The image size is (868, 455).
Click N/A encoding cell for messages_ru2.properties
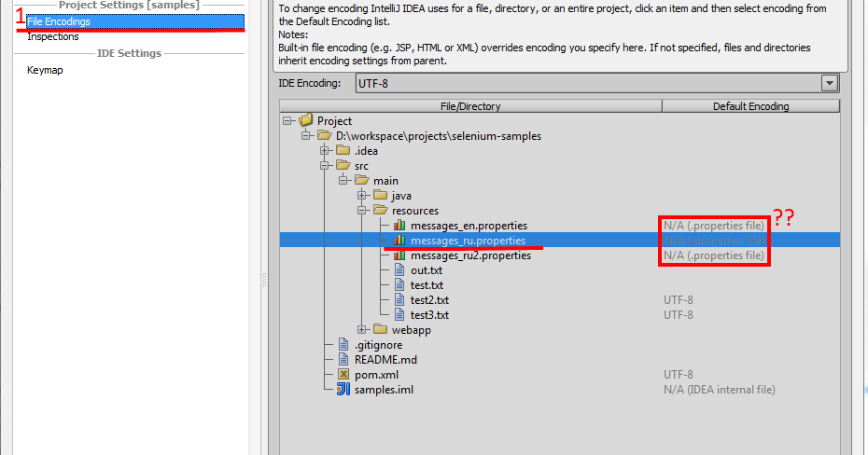(x=714, y=255)
